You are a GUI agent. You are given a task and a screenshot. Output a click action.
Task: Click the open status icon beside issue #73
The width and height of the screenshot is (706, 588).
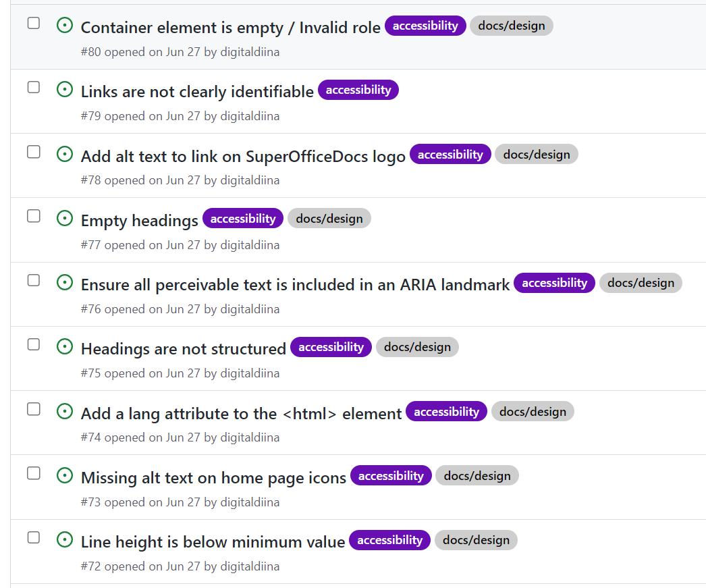point(65,476)
